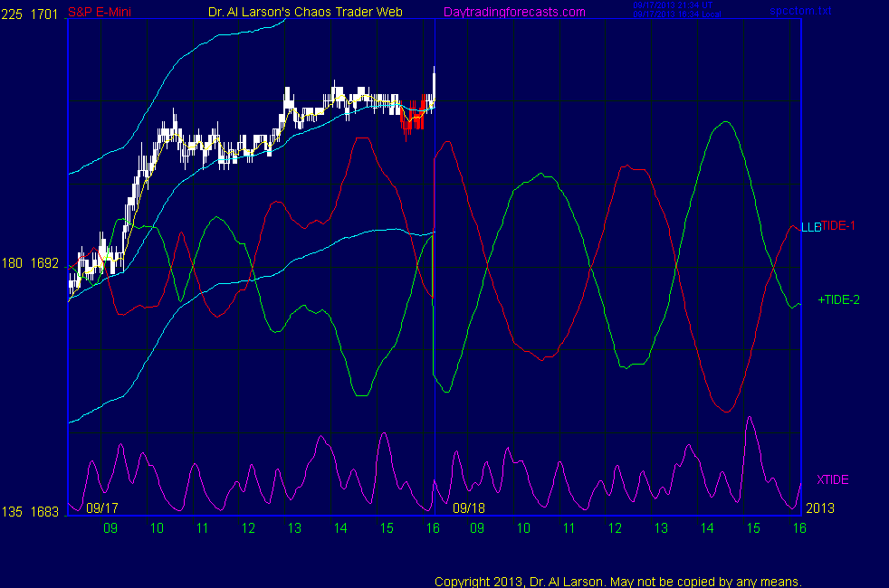
Task: Click the 1692 price axis label
Action: coord(45,264)
